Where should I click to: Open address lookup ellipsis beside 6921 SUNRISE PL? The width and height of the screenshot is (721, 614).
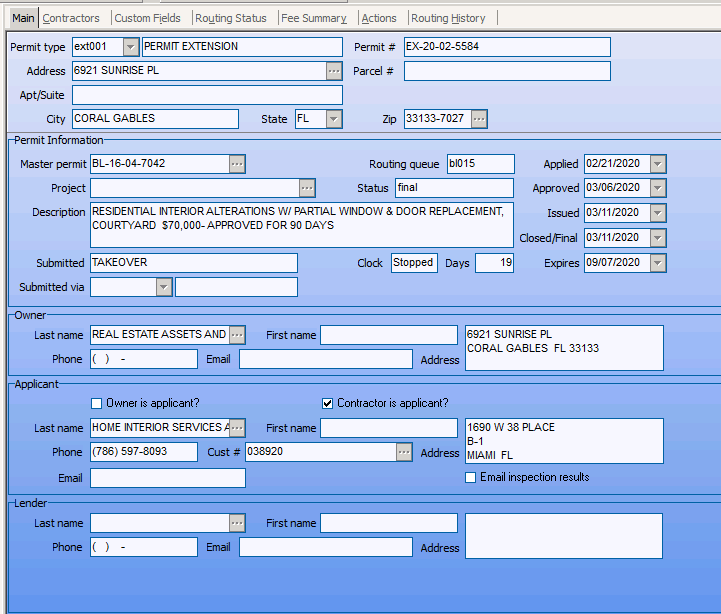[x=334, y=71]
